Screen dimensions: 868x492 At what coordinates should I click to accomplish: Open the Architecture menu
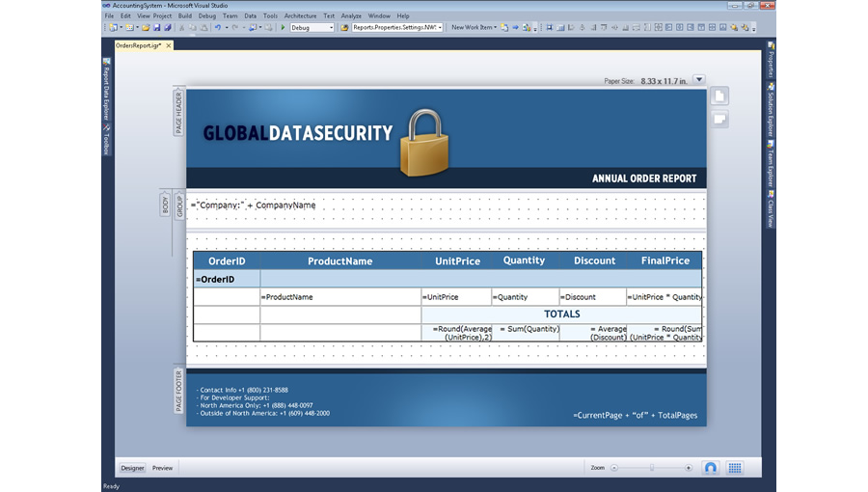pos(300,16)
